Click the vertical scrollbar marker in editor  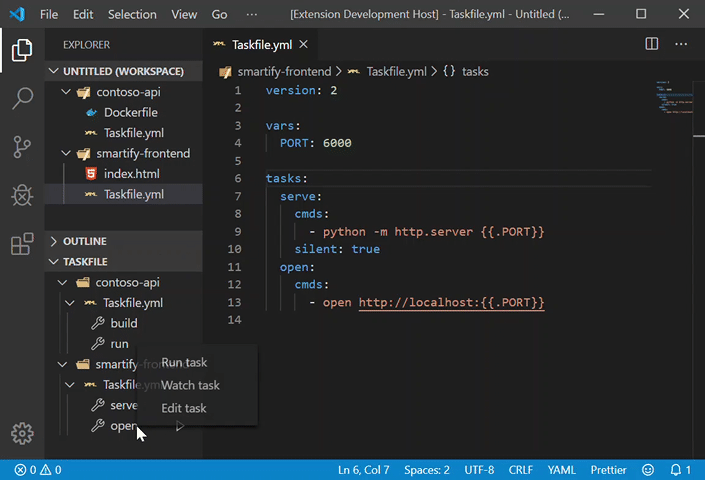click(699, 136)
